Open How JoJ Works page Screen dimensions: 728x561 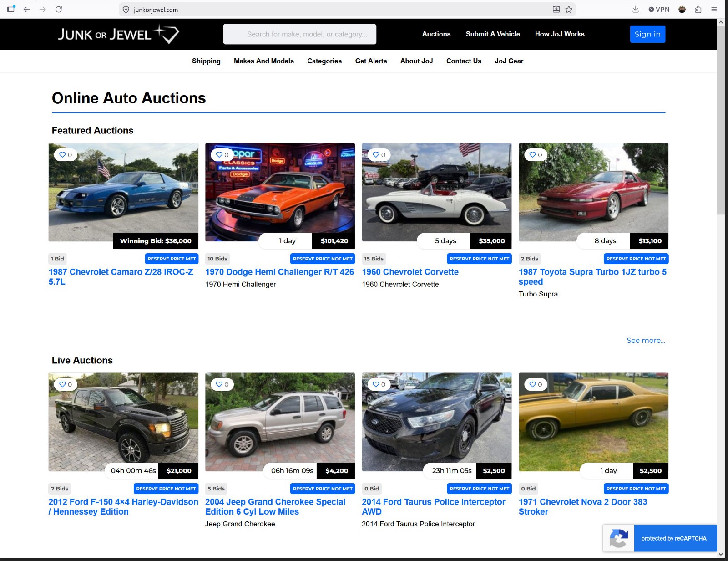(560, 34)
